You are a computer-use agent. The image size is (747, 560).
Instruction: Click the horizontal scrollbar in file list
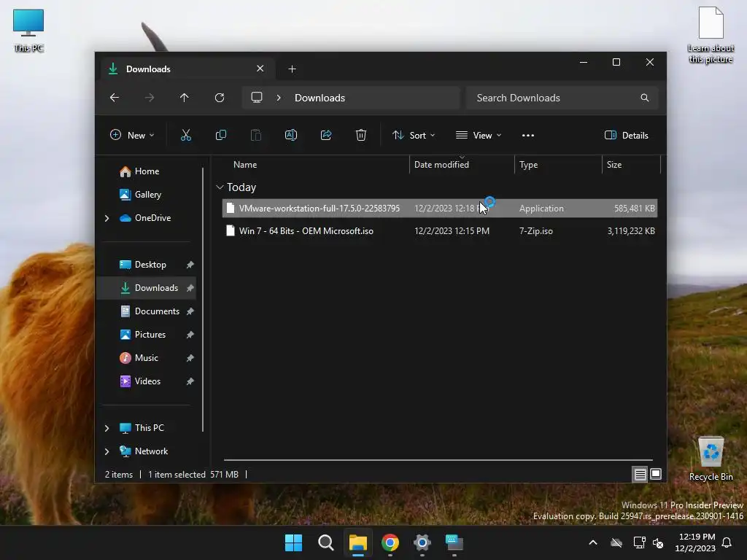(438, 460)
